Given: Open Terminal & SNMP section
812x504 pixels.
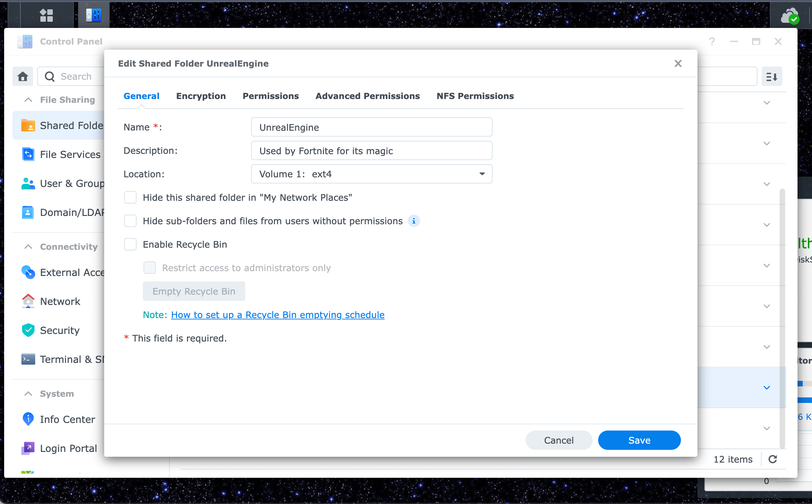Looking at the screenshot, I should tap(59, 359).
